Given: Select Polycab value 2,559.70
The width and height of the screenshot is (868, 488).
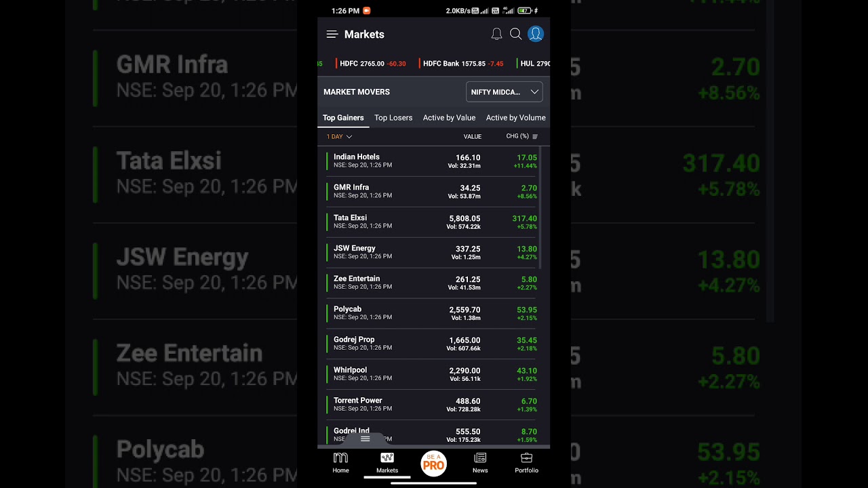Looking at the screenshot, I should point(465,310).
